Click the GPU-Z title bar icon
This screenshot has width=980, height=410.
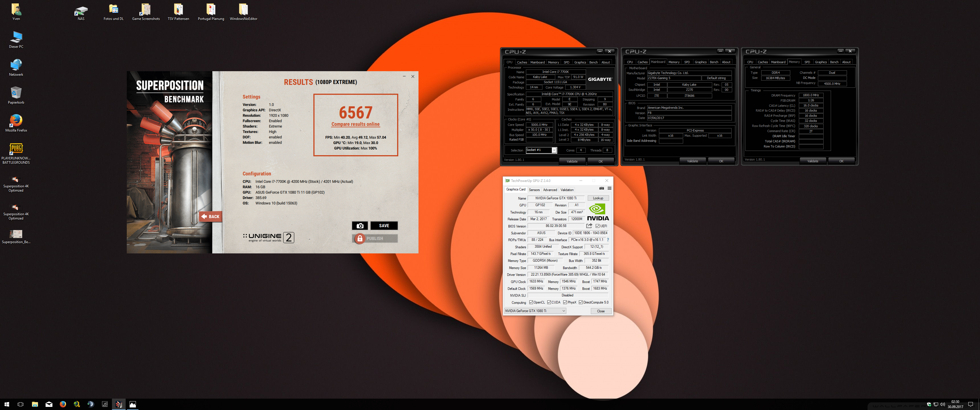[507, 181]
